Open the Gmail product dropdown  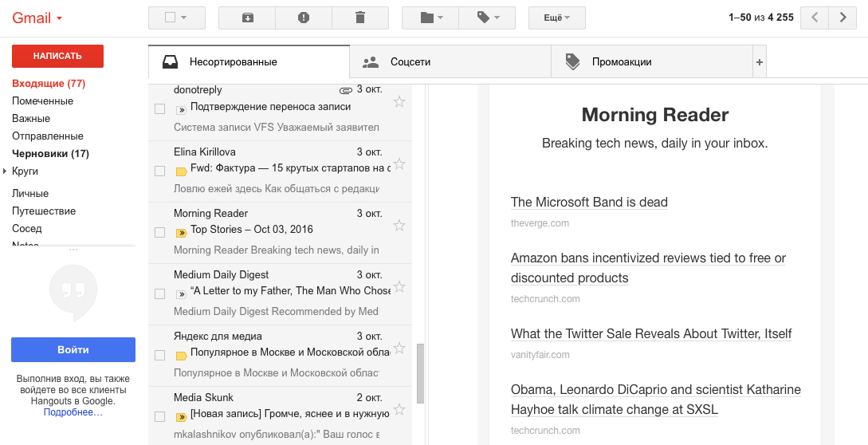[37, 18]
